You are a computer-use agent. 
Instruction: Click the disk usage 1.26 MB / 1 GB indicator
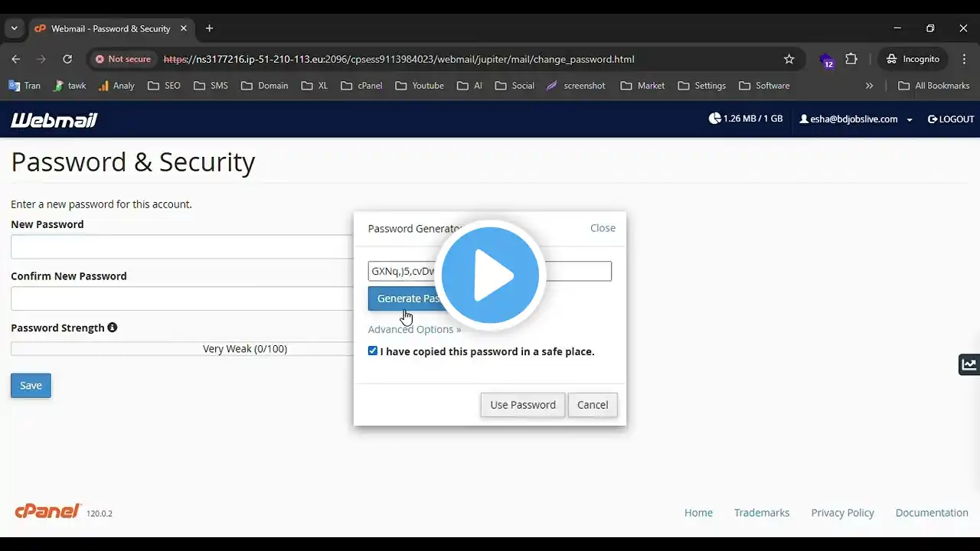point(746,119)
